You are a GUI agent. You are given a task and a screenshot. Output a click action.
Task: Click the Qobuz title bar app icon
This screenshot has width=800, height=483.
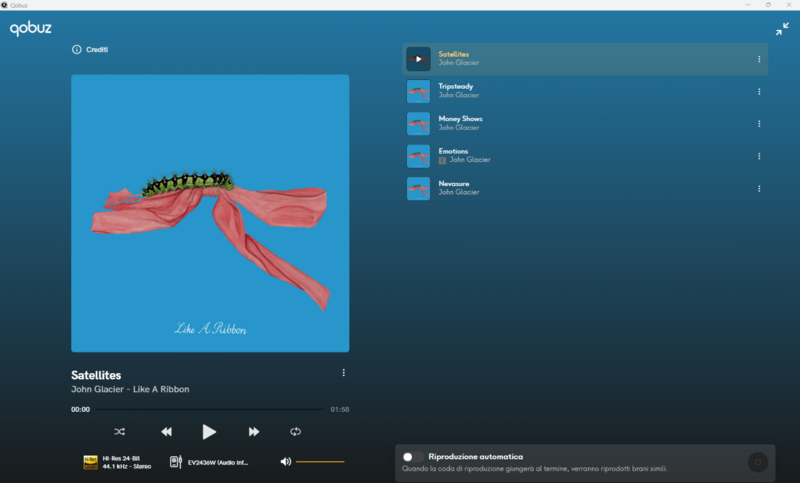[x=5, y=5]
